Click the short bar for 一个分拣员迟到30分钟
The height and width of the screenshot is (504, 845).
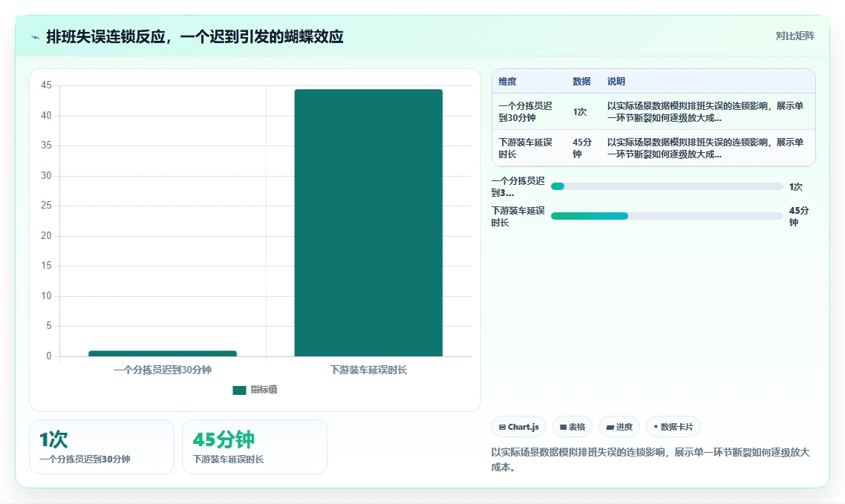point(163,353)
